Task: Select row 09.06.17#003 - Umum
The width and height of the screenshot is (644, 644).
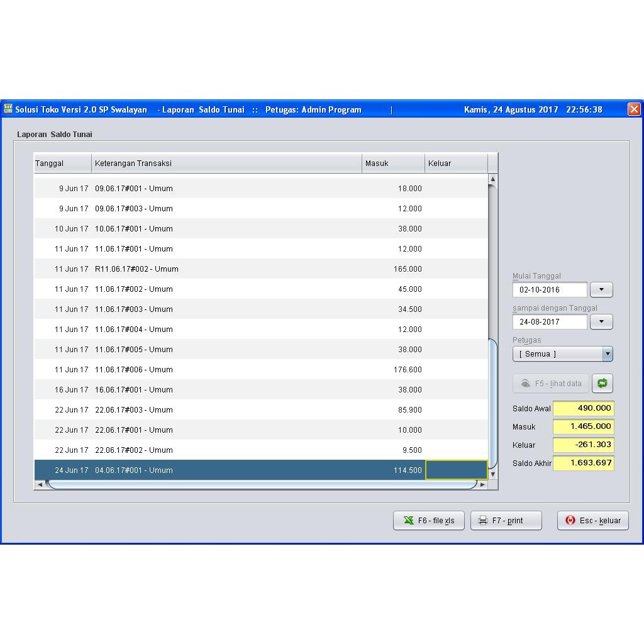Action: click(261, 209)
